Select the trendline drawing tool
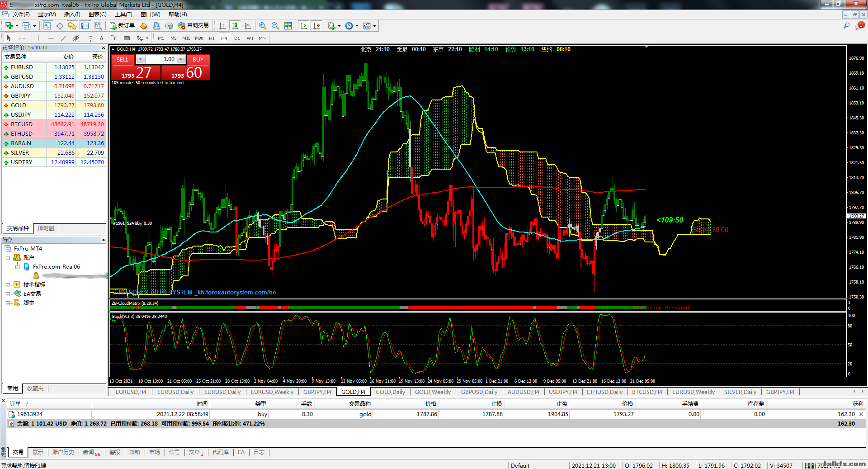 pyautogui.click(x=63, y=38)
